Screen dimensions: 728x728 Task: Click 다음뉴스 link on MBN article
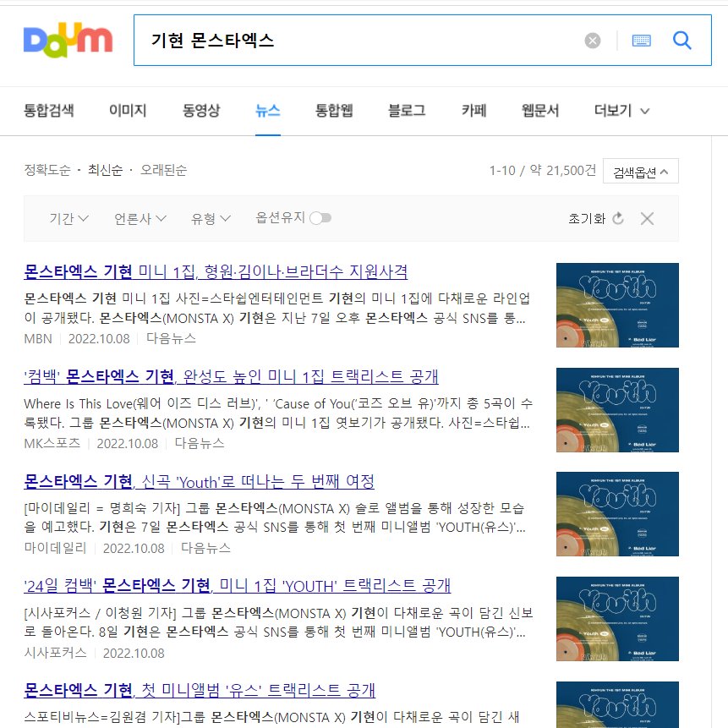coord(171,338)
